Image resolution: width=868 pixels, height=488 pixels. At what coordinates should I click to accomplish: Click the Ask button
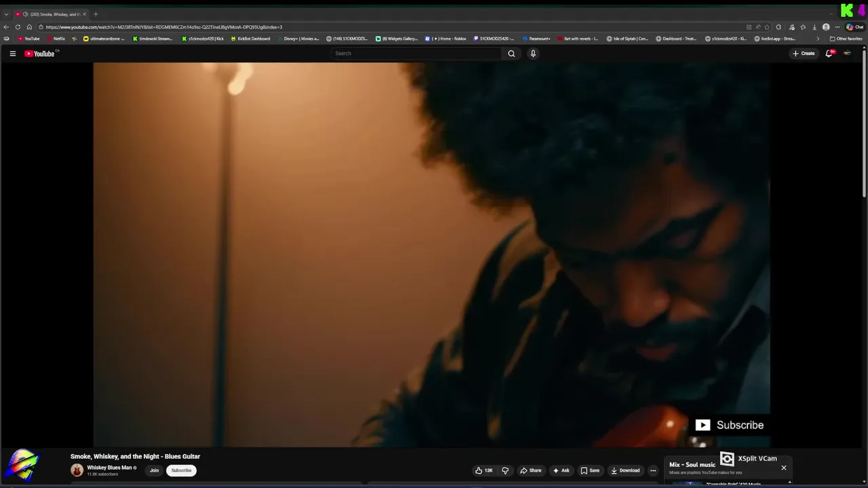point(561,470)
